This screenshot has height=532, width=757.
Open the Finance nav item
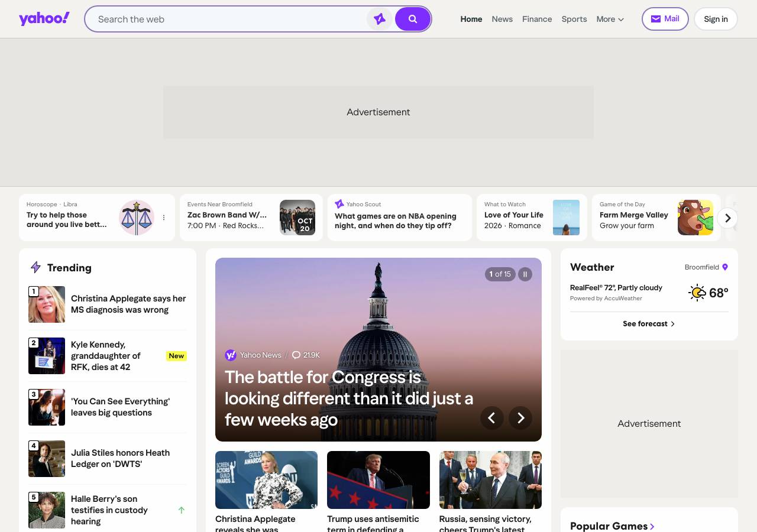tap(537, 19)
